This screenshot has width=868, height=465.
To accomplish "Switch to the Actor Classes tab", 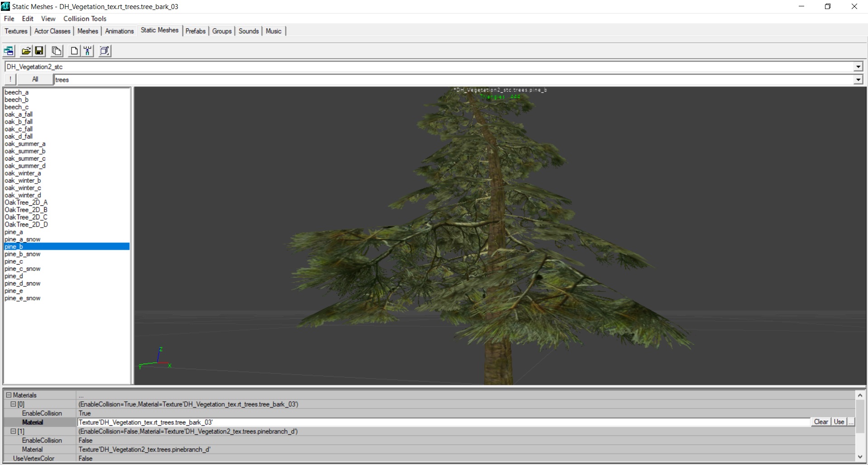I will pyautogui.click(x=52, y=31).
